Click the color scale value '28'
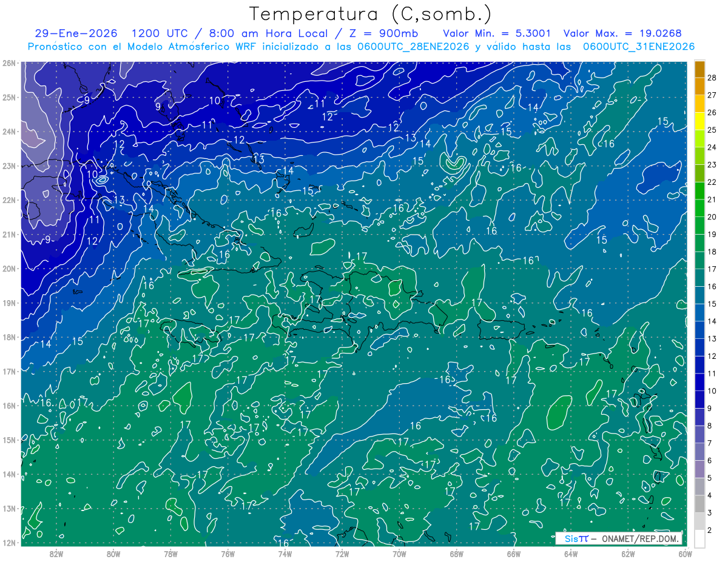 pos(712,78)
